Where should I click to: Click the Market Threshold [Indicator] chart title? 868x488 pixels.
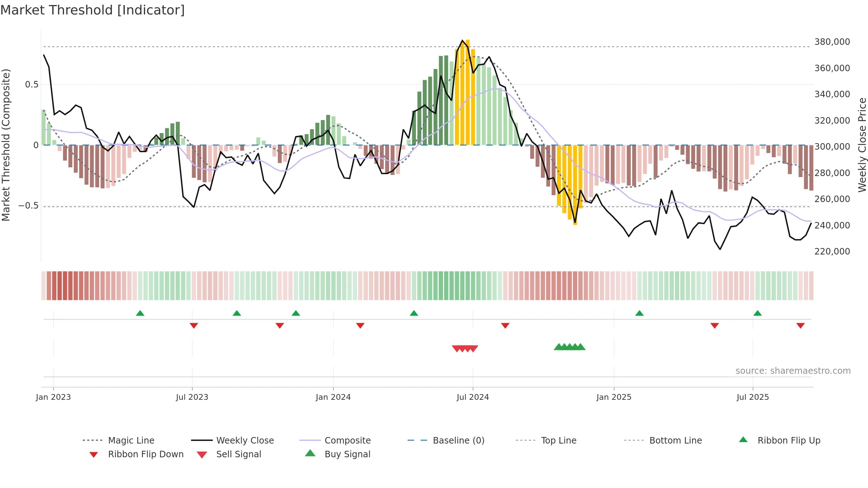(x=93, y=10)
